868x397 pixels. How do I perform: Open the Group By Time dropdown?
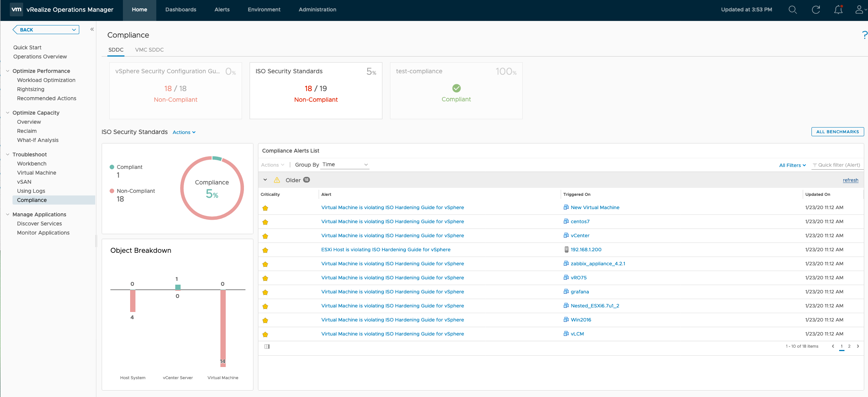click(345, 165)
